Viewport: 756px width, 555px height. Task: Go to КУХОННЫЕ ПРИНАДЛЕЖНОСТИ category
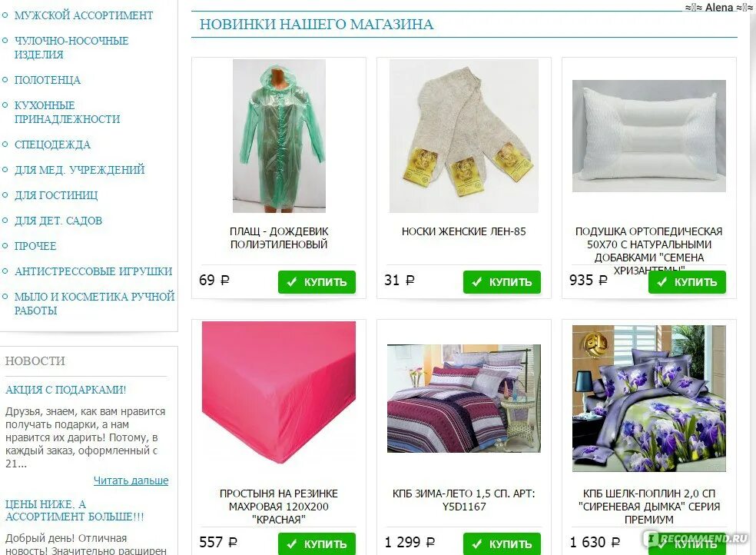pyautogui.click(x=67, y=112)
